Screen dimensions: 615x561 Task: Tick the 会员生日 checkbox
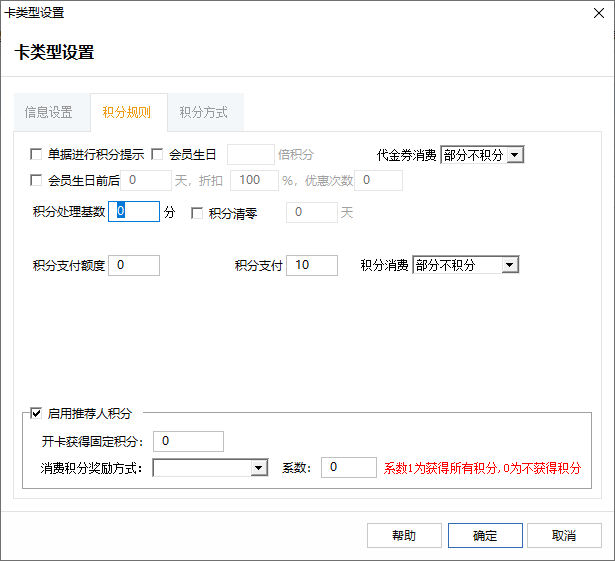point(157,154)
